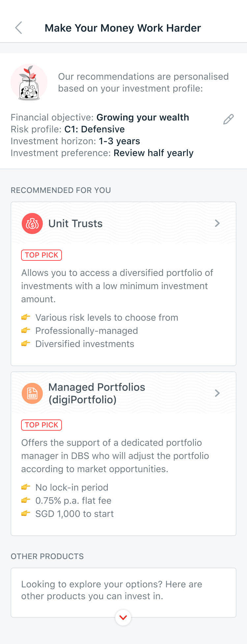Tap pointing hand beside Professionally-managed
Screen dimensions: 247x644
[x=26, y=330]
